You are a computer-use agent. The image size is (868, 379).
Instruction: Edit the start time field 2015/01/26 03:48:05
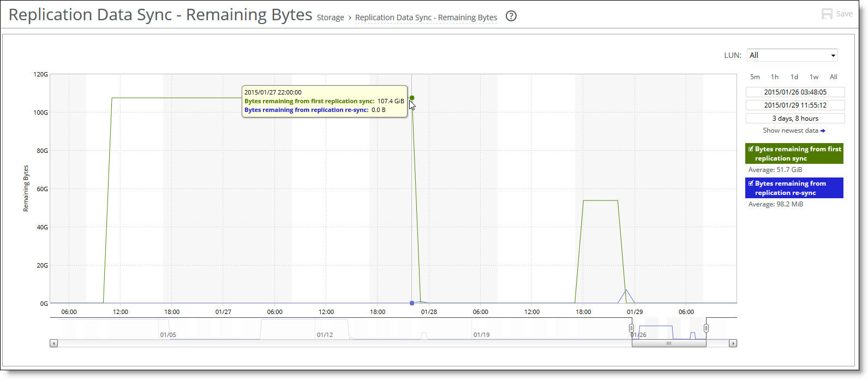pos(795,92)
